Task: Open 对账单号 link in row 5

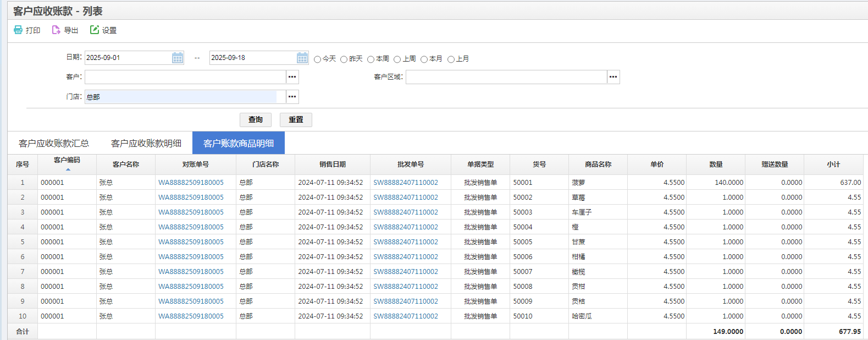Action: click(x=191, y=242)
